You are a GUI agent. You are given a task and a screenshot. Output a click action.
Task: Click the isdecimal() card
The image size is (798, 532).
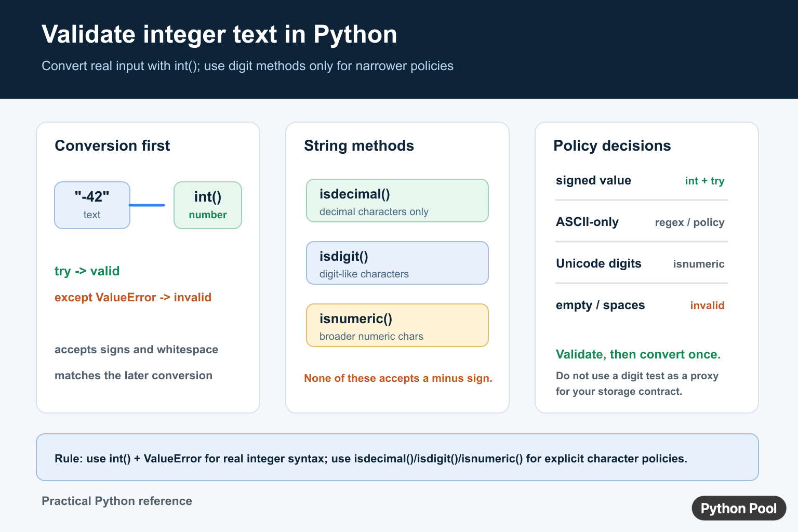[x=397, y=201]
